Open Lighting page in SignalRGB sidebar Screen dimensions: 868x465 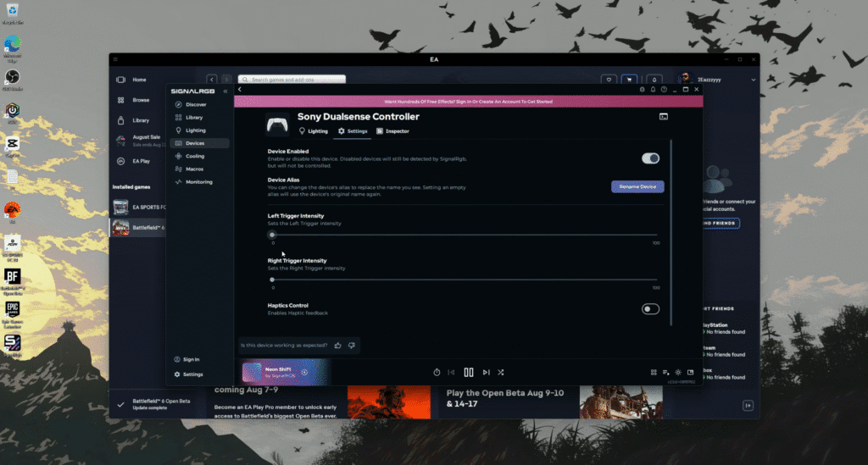191,130
